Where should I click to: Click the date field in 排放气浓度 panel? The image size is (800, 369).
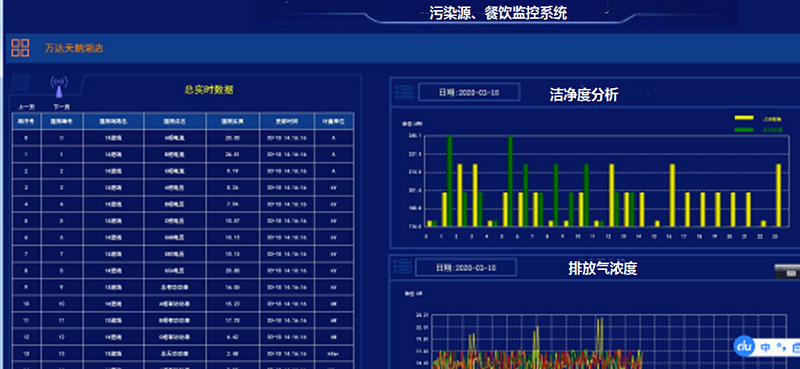coord(466,267)
